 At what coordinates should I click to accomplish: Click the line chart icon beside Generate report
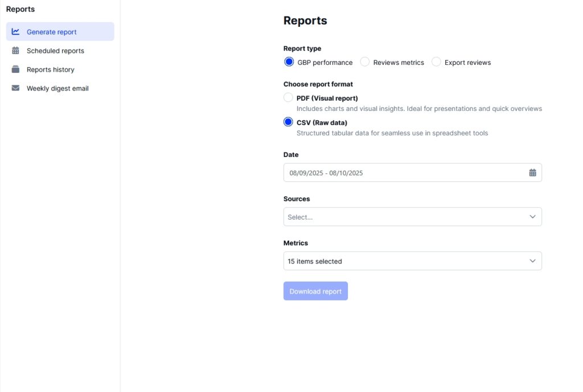point(15,32)
